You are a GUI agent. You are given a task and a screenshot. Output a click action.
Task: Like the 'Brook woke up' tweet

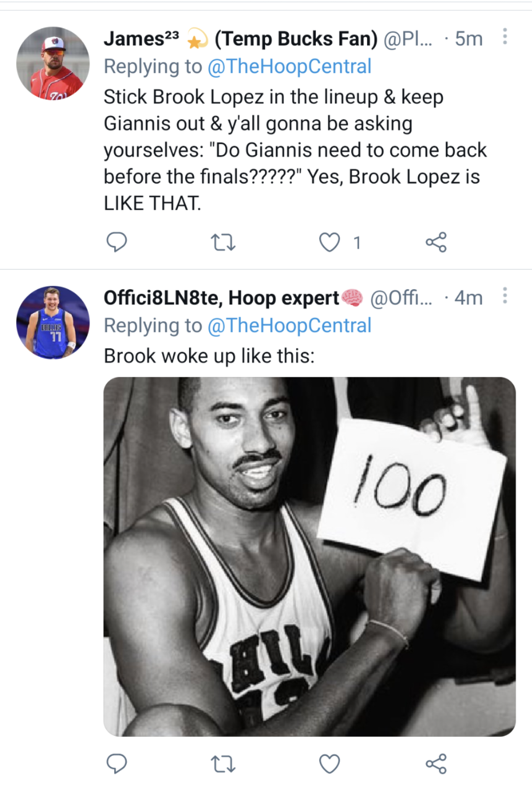point(329,763)
